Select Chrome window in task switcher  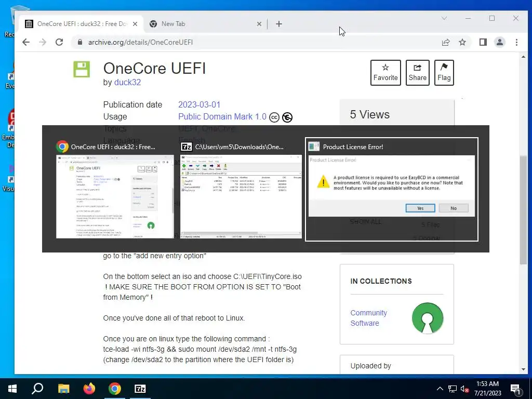[x=115, y=196]
